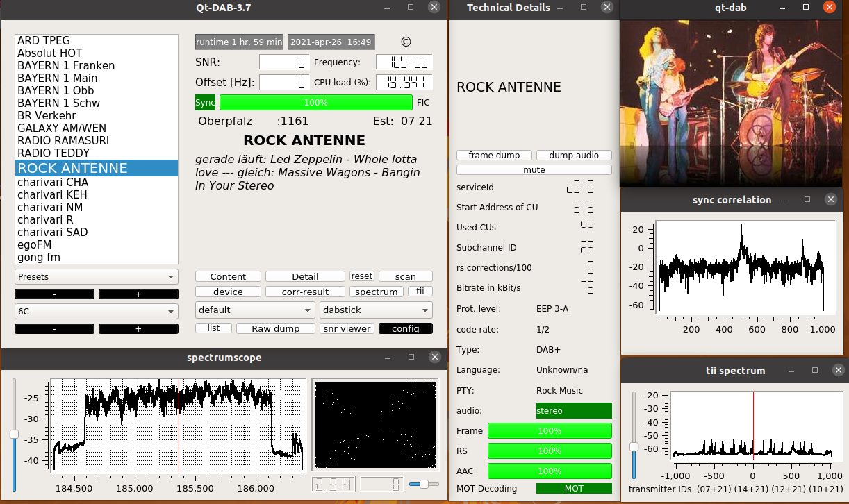Click the SNR LCD display

tap(284, 62)
